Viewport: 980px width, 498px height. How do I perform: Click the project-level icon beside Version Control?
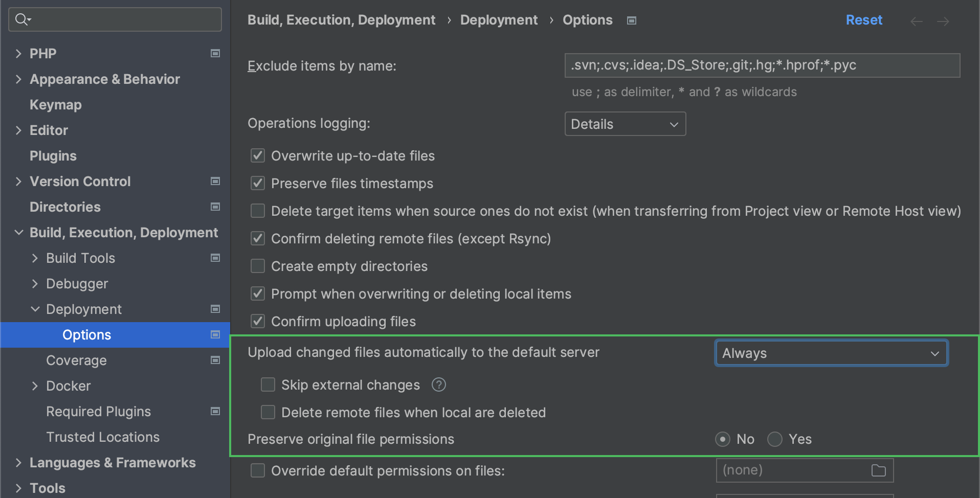click(x=215, y=181)
